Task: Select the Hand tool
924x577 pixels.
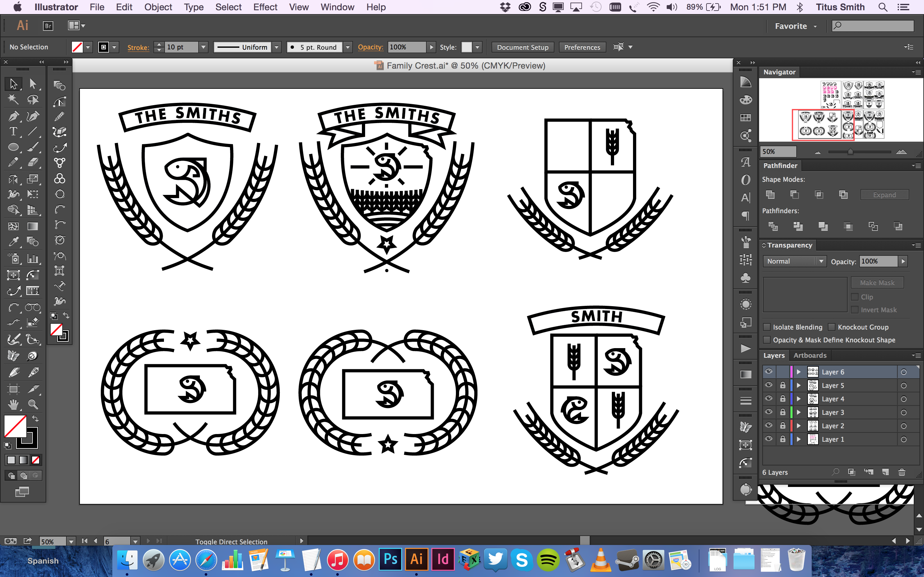Action: coord(13,404)
